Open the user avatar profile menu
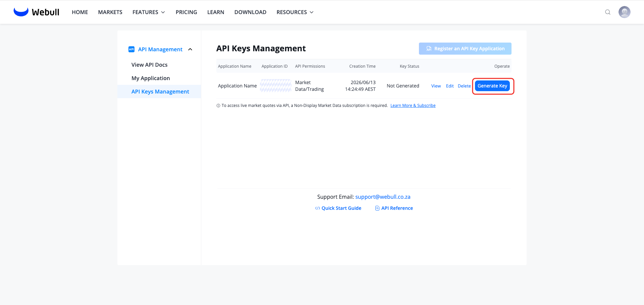The image size is (644, 305). click(x=624, y=12)
